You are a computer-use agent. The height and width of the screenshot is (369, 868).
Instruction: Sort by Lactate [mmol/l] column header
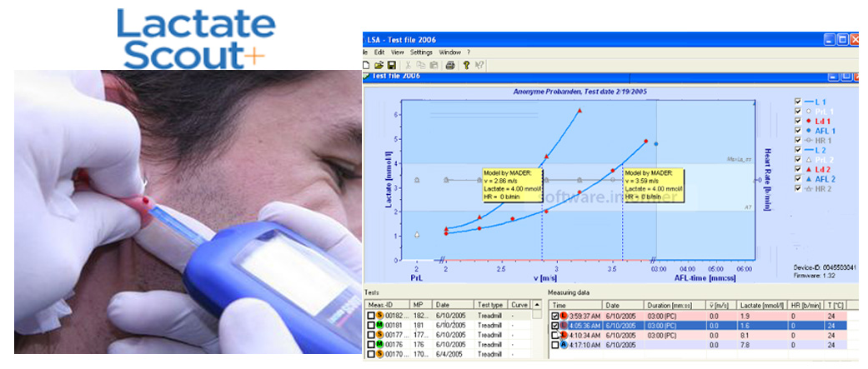pos(764,306)
